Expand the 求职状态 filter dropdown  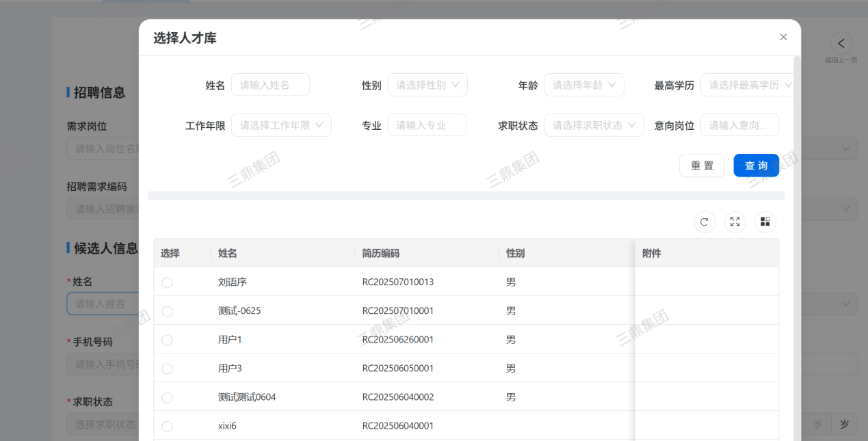[594, 125]
